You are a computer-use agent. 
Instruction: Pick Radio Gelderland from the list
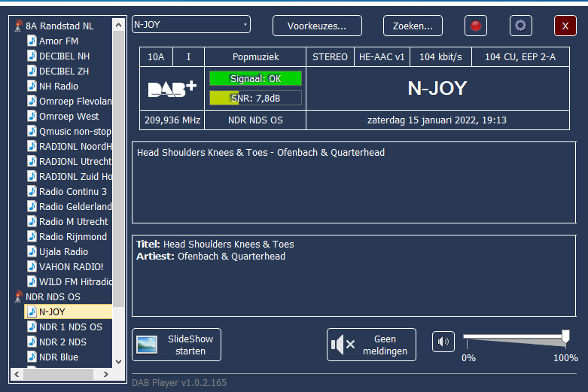(75, 206)
